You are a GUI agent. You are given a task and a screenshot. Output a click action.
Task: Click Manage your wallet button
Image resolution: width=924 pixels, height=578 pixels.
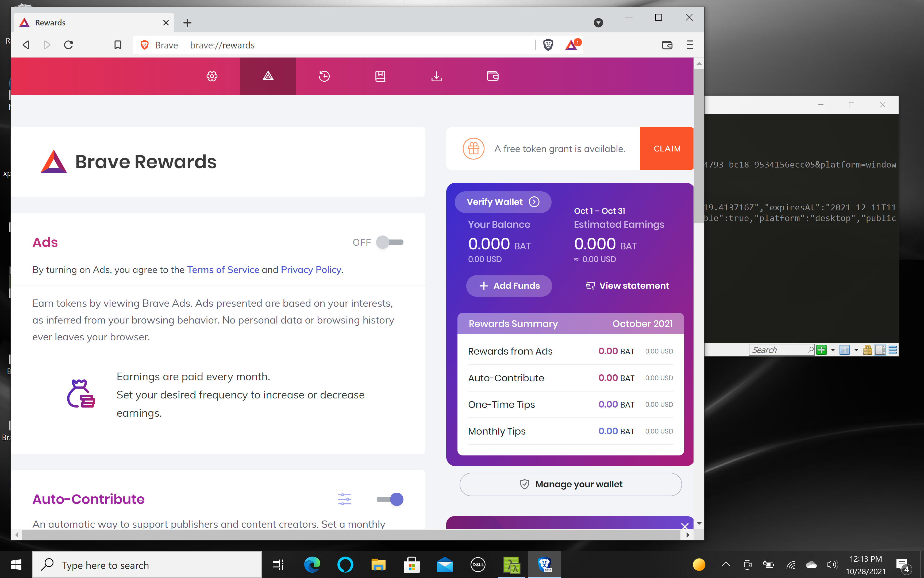coord(571,484)
